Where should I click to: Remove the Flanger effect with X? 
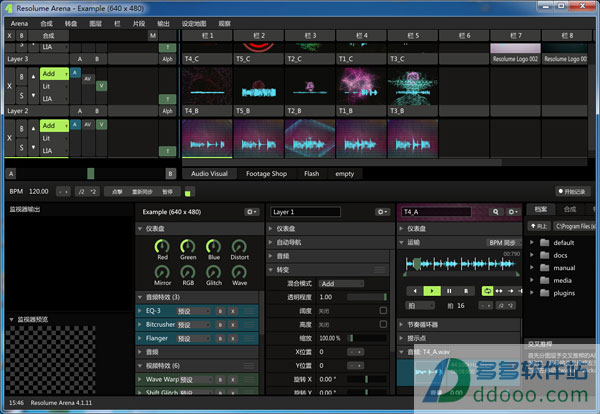tap(233, 339)
